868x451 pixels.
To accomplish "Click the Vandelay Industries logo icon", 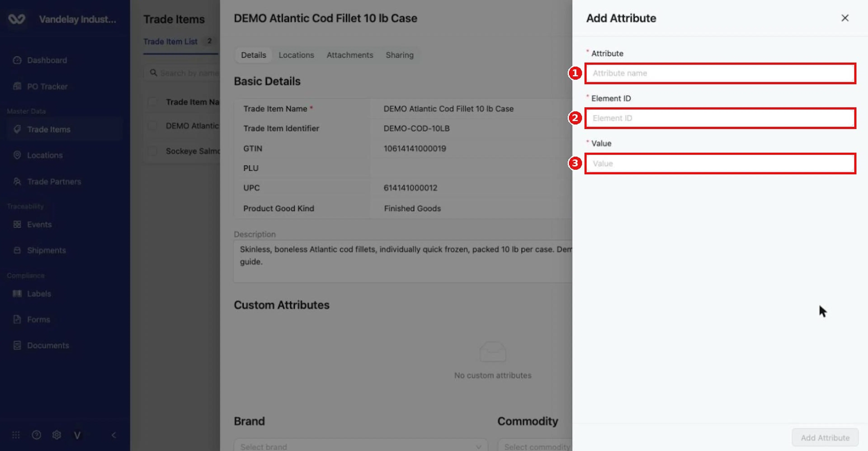I will click(17, 19).
